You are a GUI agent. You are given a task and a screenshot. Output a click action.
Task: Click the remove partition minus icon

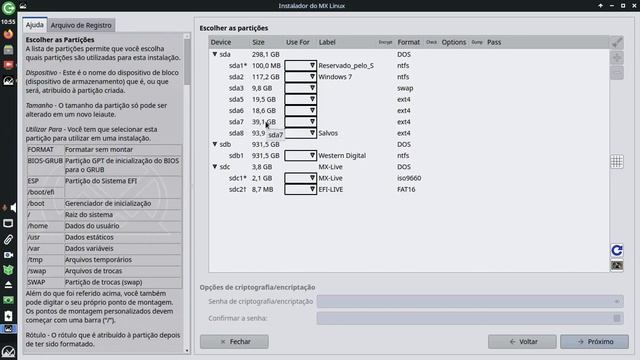pyautogui.click(x=617, y=73)
